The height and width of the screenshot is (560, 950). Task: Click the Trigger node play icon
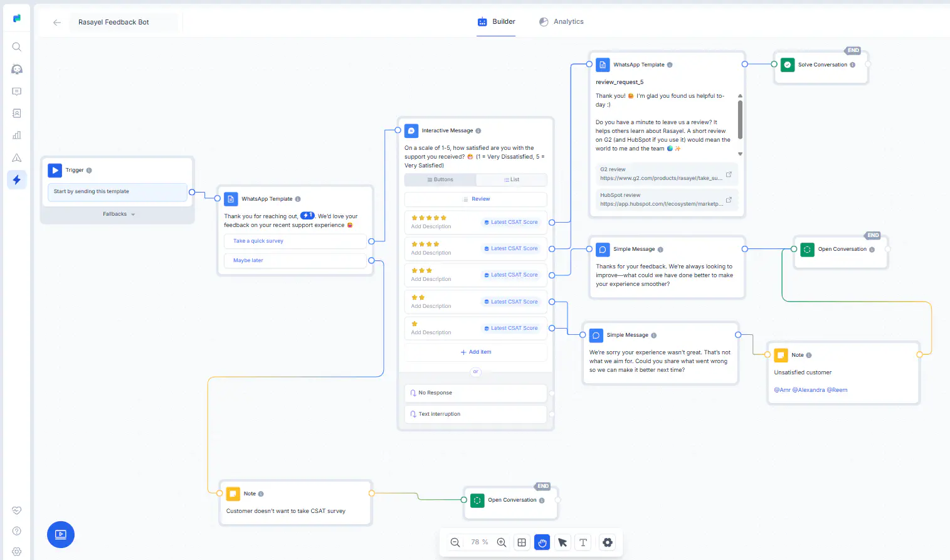click(x=55, y=170)
